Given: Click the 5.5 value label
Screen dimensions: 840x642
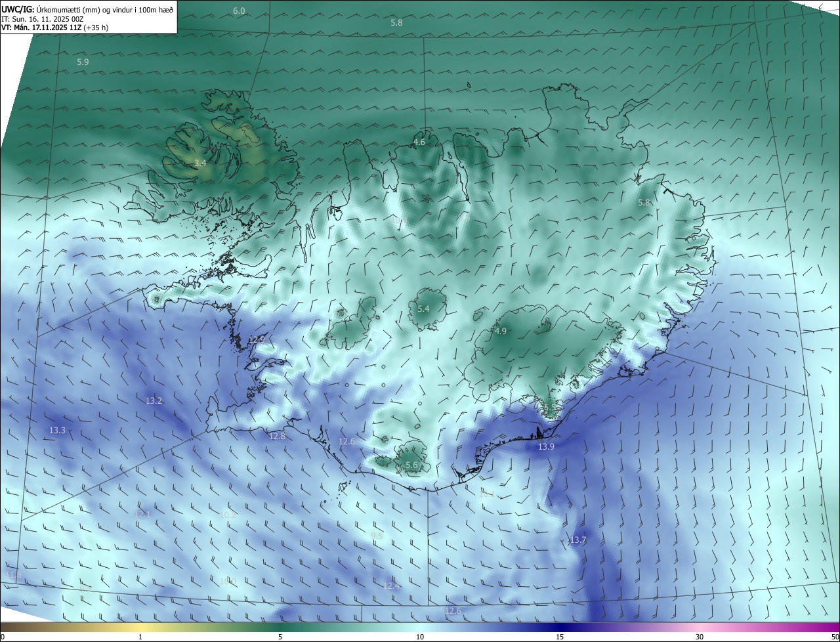Looking at the screenshot, I should [549, 408].
